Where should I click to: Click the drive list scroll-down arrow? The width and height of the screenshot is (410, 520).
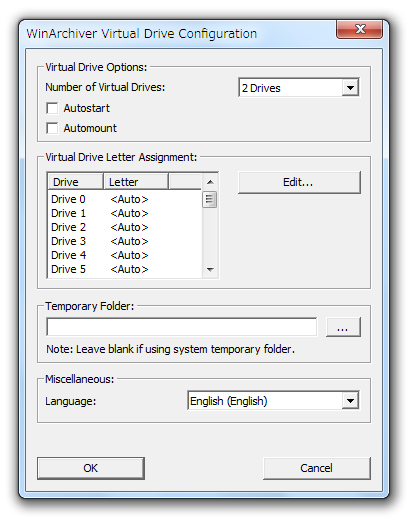coord(210,269)
